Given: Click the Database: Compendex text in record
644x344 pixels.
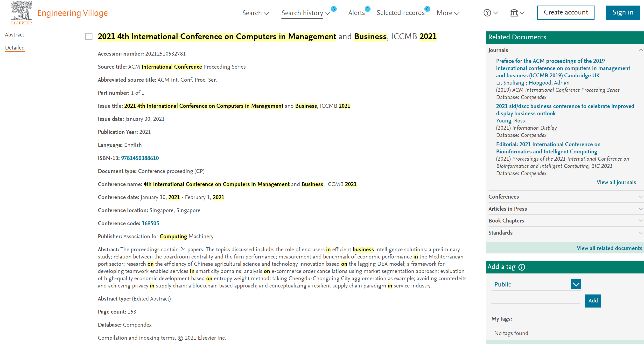Looking at the screenshot, I should click(125, 325).
